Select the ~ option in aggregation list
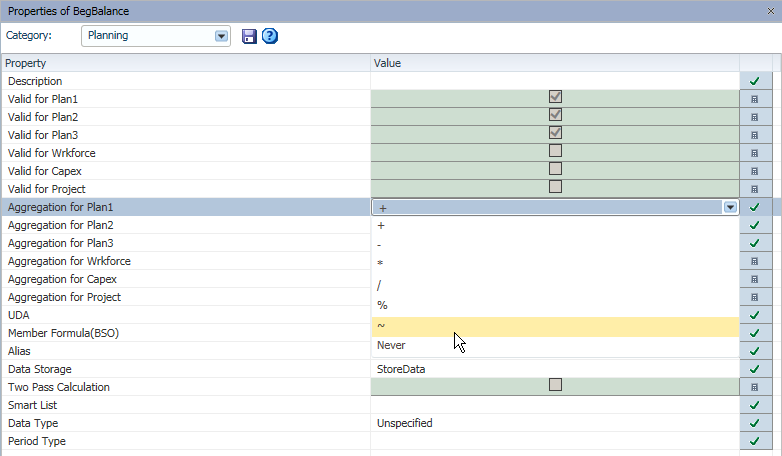Viewport: 782px width, 456px height. 555,327
